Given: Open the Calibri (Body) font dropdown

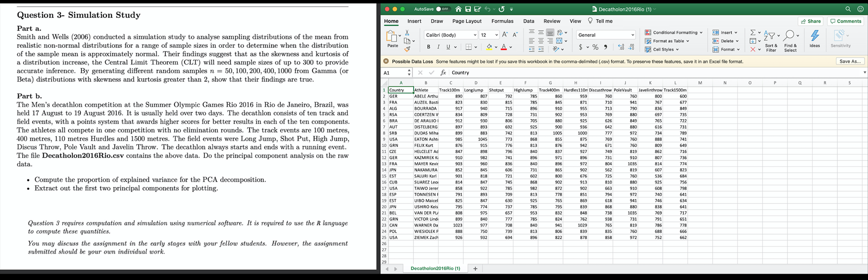Looking at the screenshot, I should pos(451,35).
